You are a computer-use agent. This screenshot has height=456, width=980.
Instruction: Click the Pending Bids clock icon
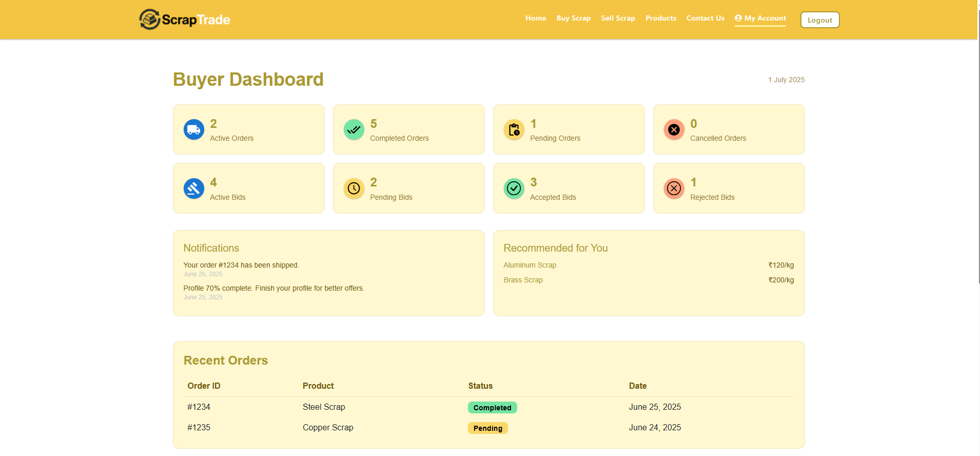(354, 188)
